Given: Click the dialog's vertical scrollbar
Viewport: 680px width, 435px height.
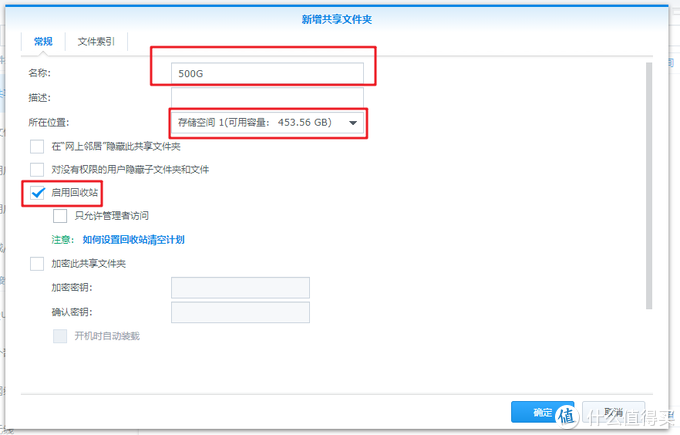Looking at the screenshot, I should [x=649, y=186].
